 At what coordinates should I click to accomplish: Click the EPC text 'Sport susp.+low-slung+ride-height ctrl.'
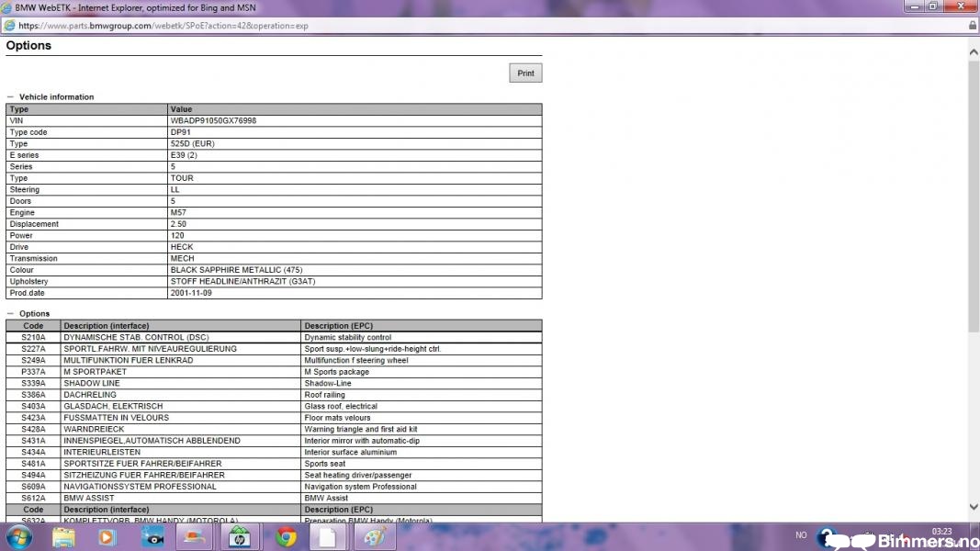(373, 349)
